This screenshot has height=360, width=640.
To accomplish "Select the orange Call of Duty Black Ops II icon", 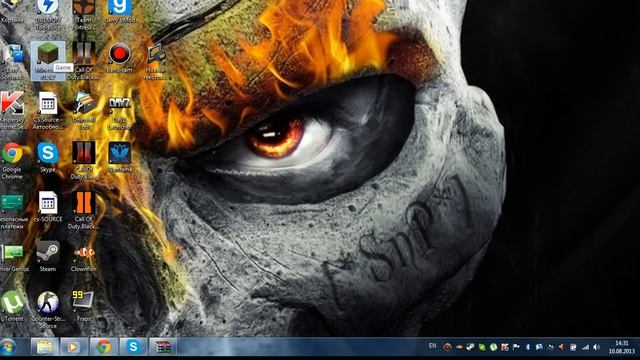I will [x=84, y=210].
